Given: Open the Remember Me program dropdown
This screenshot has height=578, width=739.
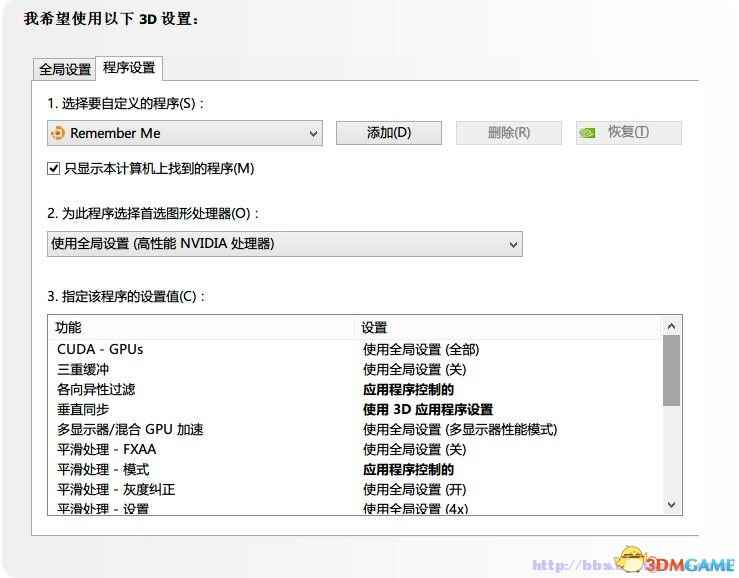Looking at the screenshot, I should click(x=313, y=133).
